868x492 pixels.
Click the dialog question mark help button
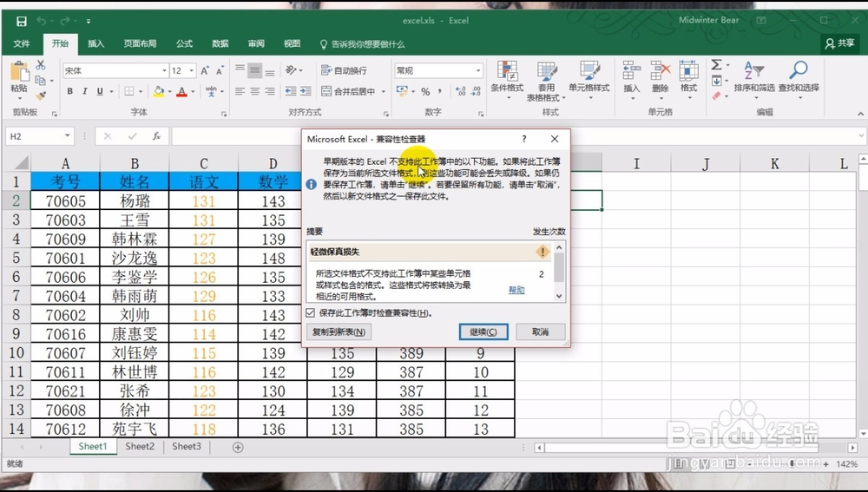click(x=523, y=139)
